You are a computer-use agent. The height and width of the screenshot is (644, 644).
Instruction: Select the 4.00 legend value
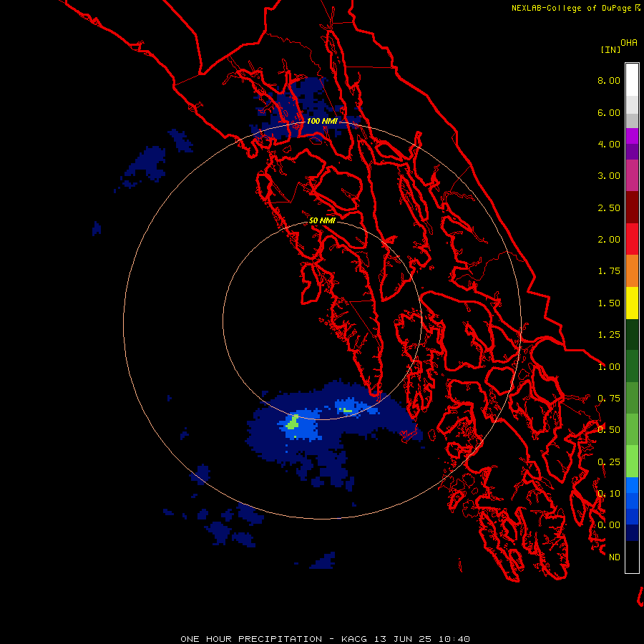609,144
